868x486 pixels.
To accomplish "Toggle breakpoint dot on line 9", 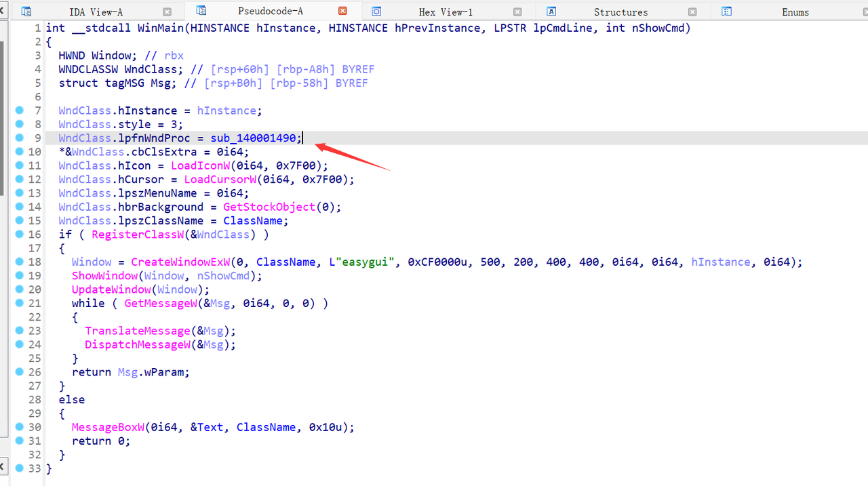I will (x=19, y=138).
